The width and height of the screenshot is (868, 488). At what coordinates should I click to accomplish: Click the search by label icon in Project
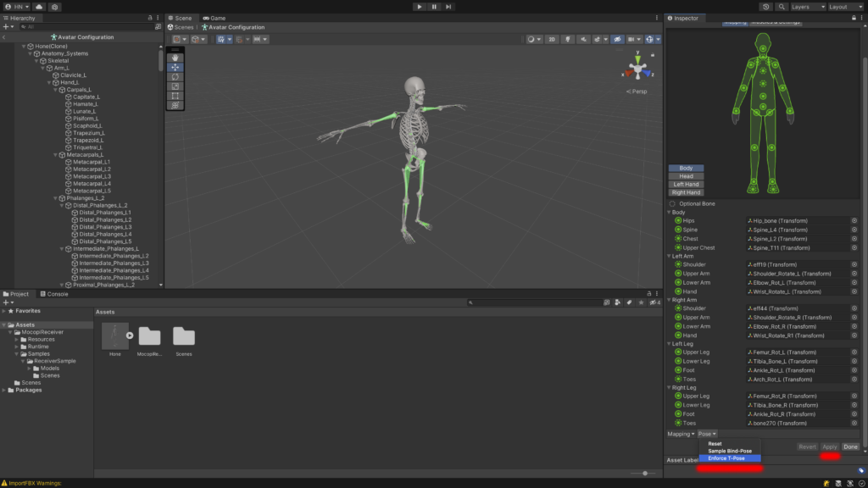(x=630, y=302)
